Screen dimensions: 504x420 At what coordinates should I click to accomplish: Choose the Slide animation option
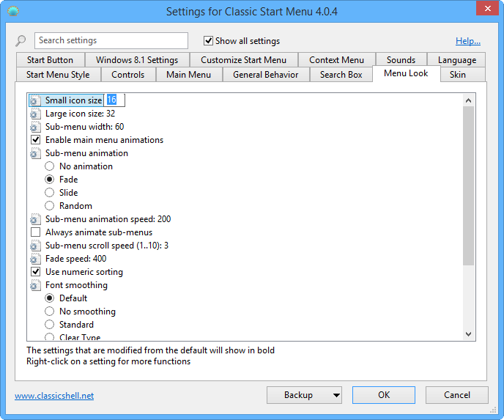(49, 193)
